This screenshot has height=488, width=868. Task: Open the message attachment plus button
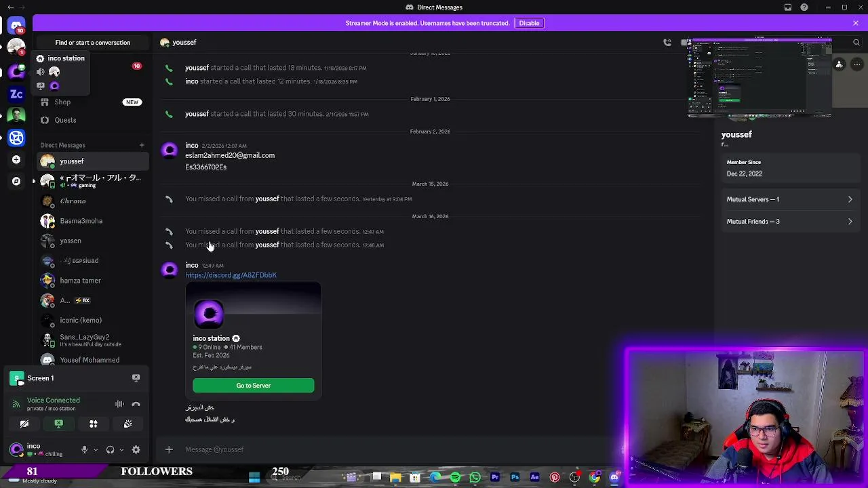[x=169, y=449]
